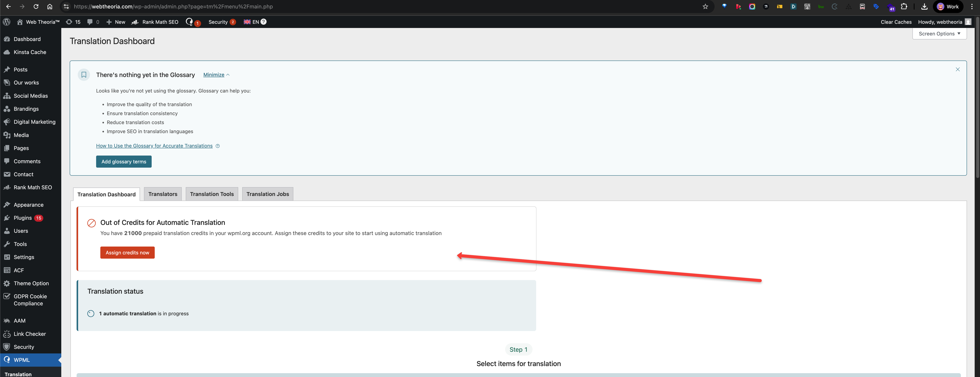The height and width of the screenshot is (377, 980).
Task: Click the Add glossary terms button
Action: [x=124, y=162]
